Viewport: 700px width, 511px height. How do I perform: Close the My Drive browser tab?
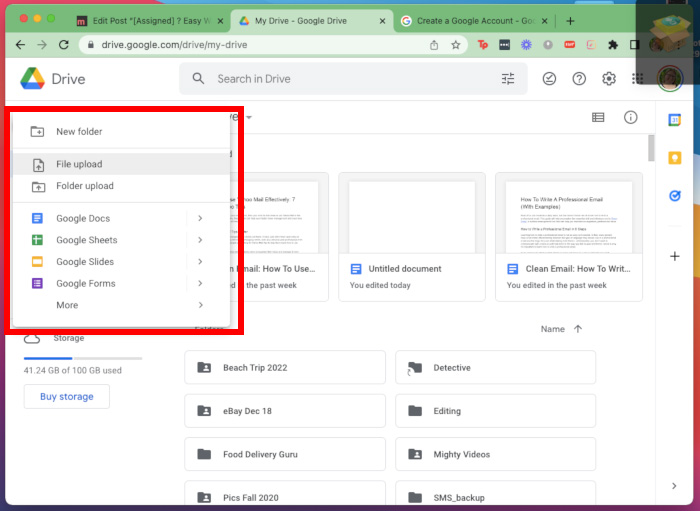[x=382, y=21]
